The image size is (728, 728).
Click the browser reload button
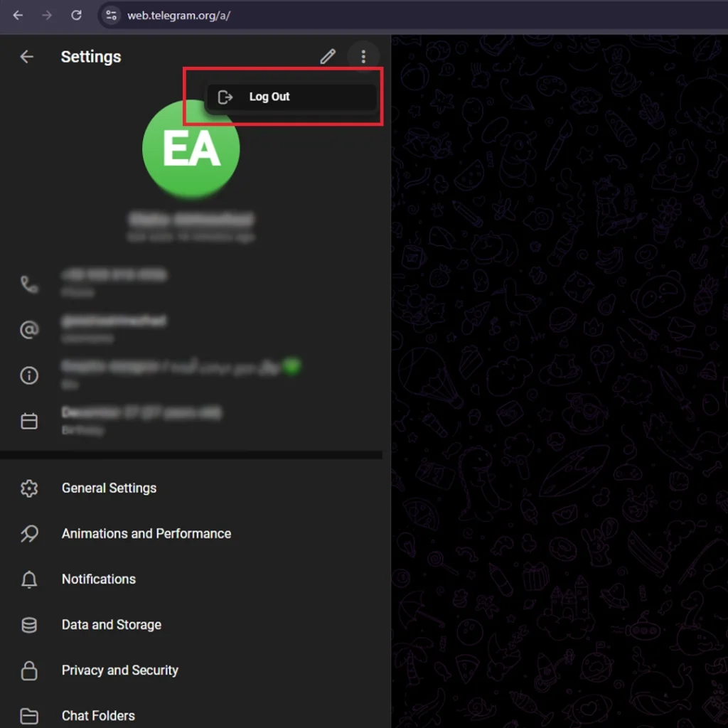(x=76, y=15)
